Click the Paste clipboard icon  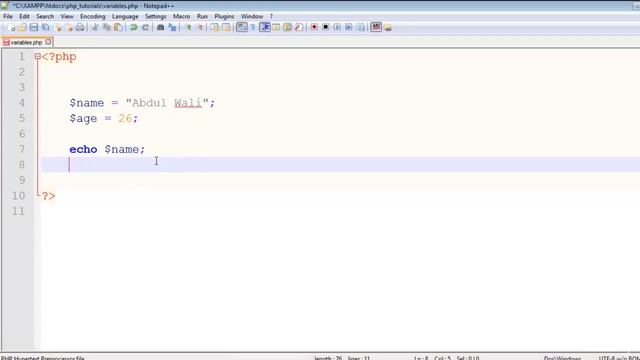tap(118, 27)
